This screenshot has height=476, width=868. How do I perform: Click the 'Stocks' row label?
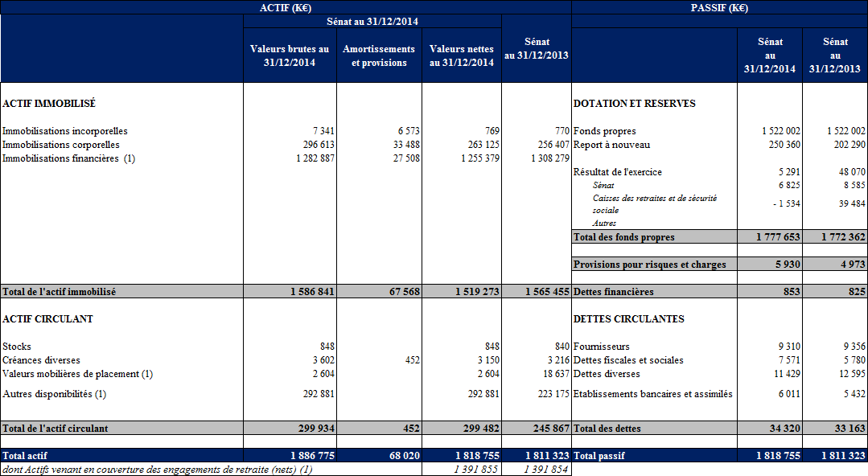(17, 347)
